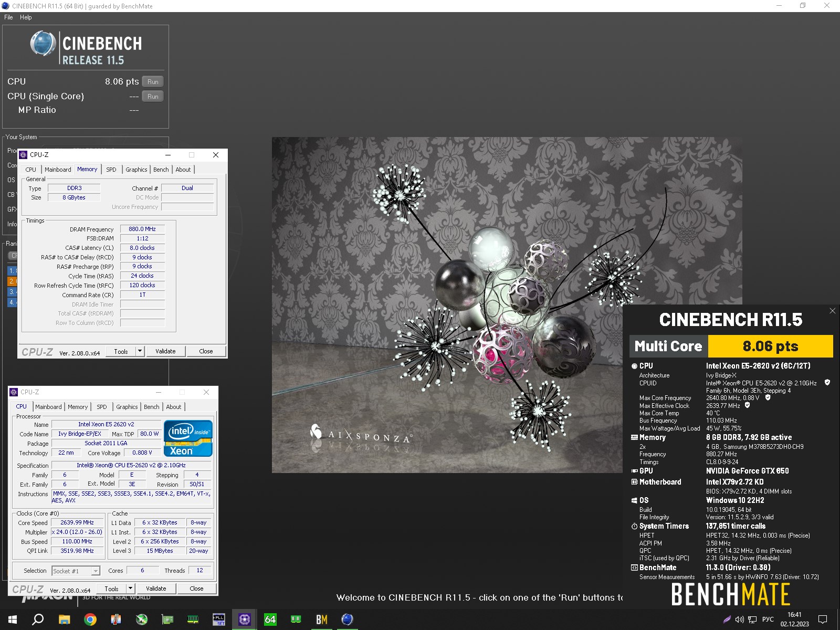Viewport: 840px width, 630px height.
Task: Switch the РУС input language indicator
Action: [x=768, y=619]
